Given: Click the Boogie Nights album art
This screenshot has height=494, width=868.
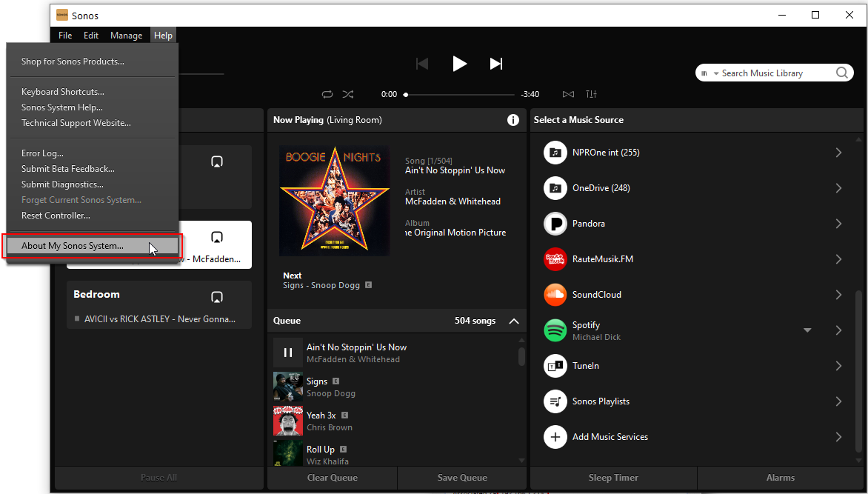Looking at the screenshot, I should tap(334, 201).
